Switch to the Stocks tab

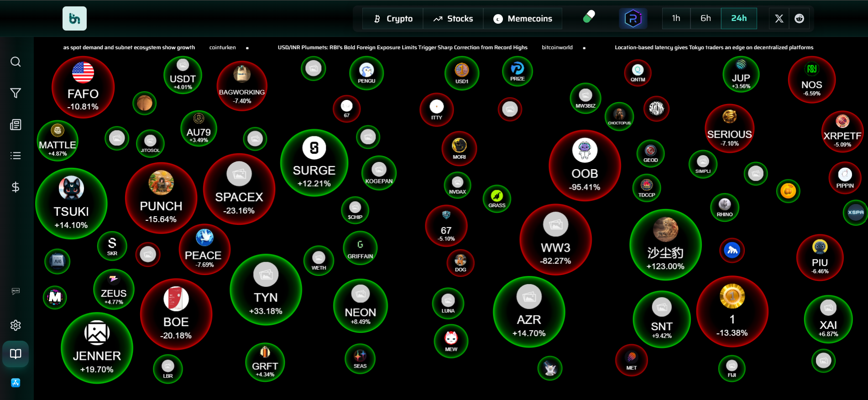coord(453,19)
